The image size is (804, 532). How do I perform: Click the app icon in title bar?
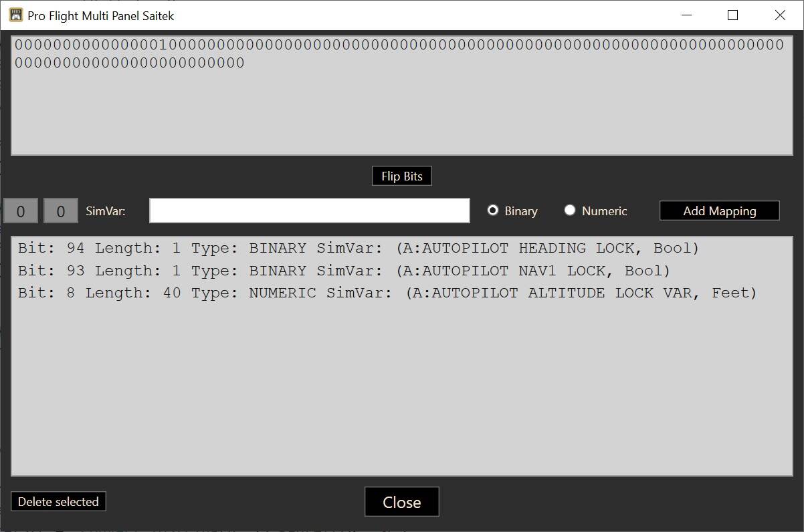click(15, 15)
